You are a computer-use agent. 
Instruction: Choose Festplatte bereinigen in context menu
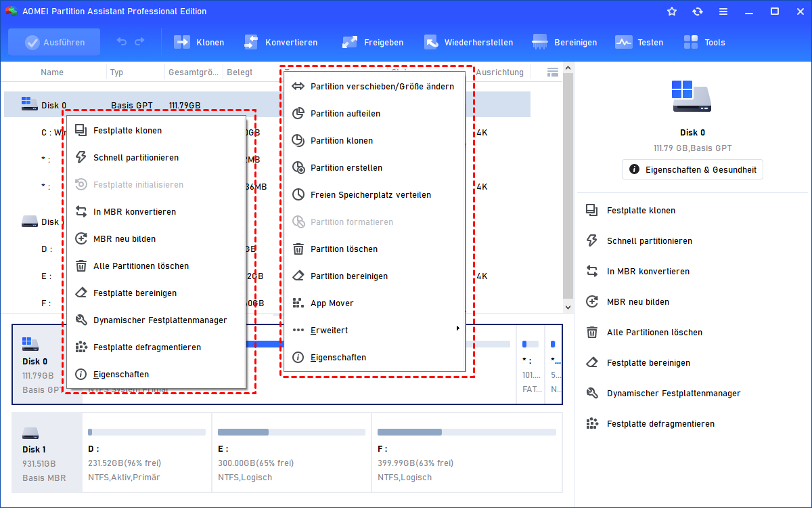[x=156, y=293]
